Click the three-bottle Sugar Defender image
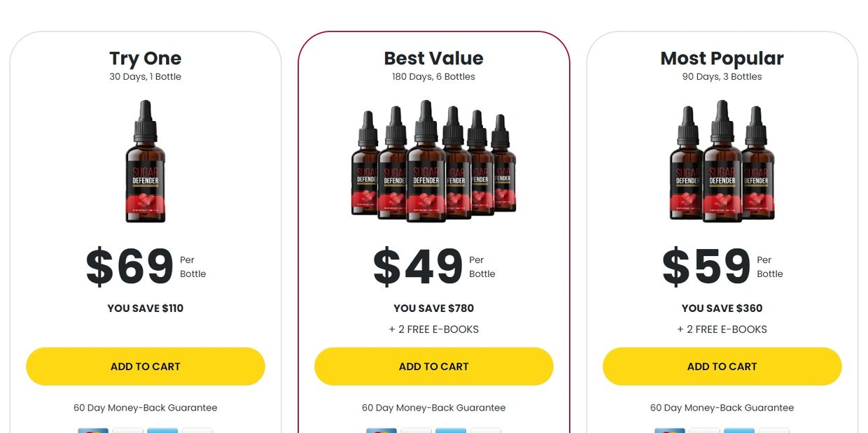This screenshot has height=433, width=868. point(722,162)
